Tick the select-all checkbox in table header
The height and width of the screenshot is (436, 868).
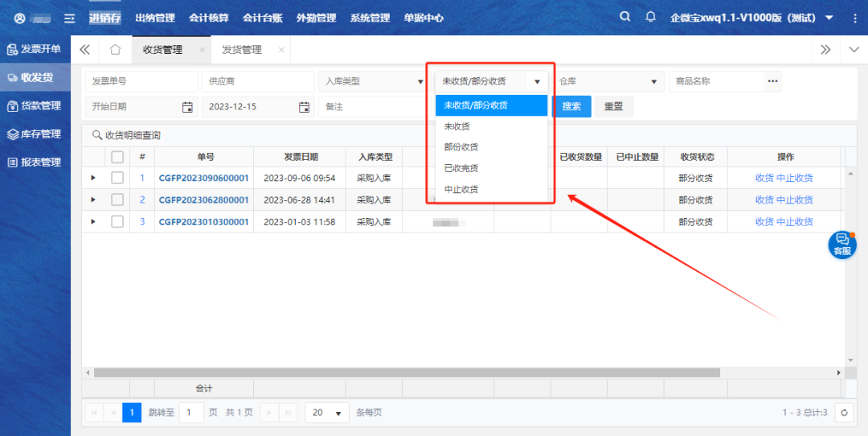(117, 157)
